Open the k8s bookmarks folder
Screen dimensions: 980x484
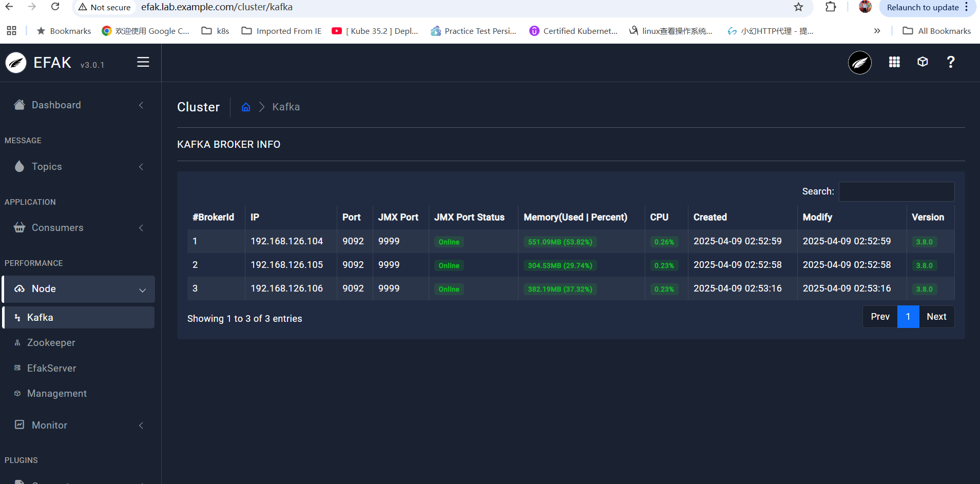[215, 31]
